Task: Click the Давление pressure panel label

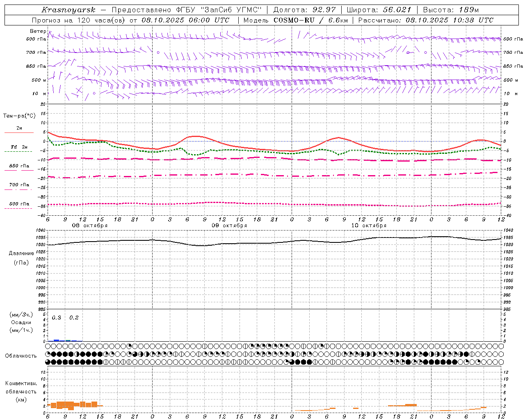Action: [21, 253]
